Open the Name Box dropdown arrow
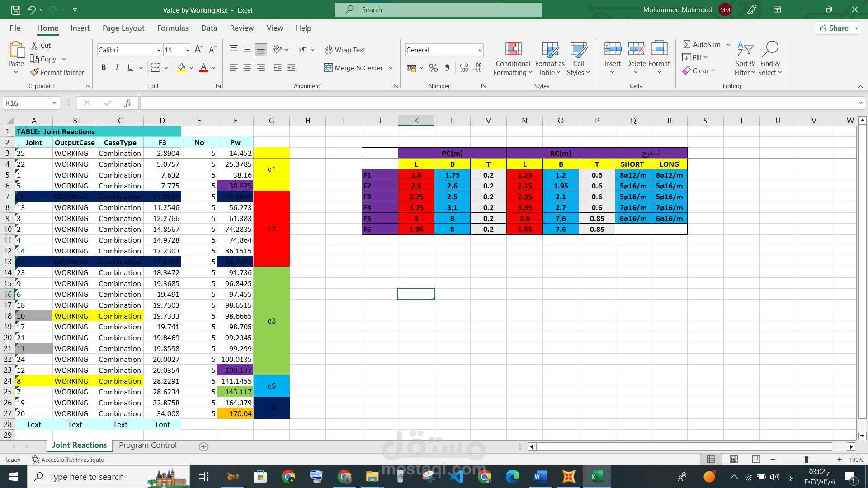Viewport: 868px width, 488px height. tap(54, 103)
